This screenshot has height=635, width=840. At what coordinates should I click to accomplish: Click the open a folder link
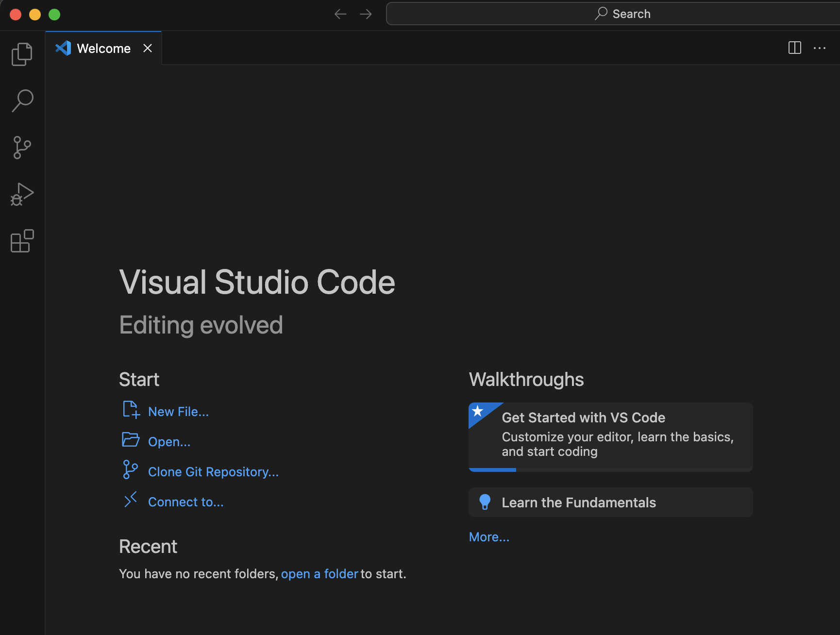pyautogui.click(x=319, y=574)
